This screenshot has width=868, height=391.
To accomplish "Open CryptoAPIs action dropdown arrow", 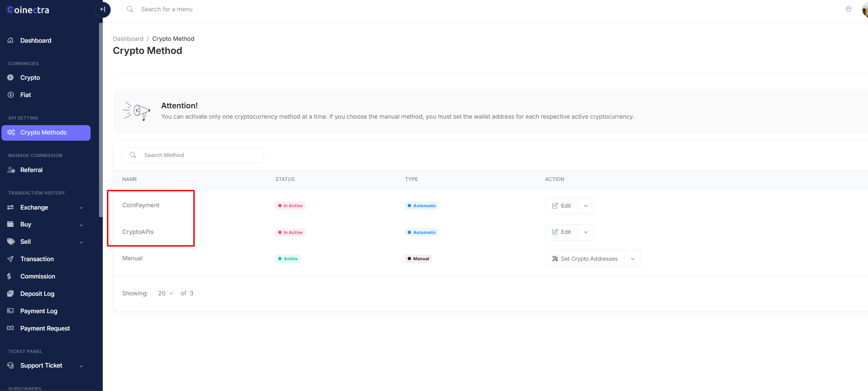I will point(586,232).
